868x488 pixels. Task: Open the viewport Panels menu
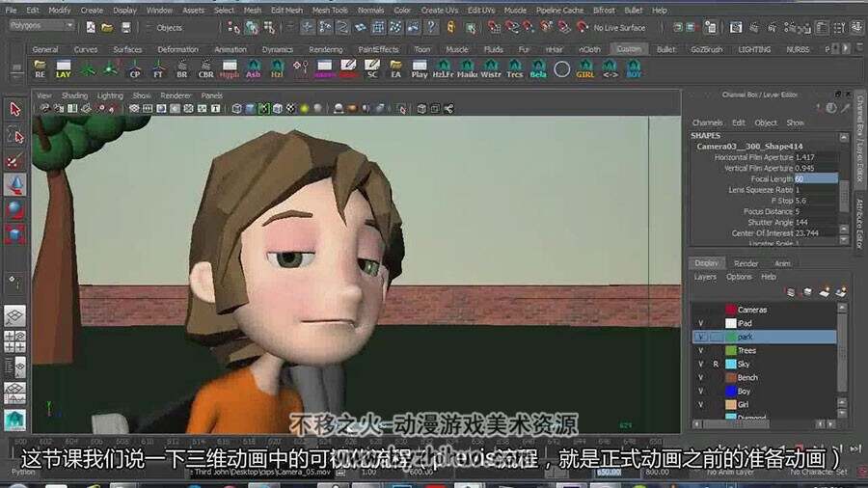point(212,95)
